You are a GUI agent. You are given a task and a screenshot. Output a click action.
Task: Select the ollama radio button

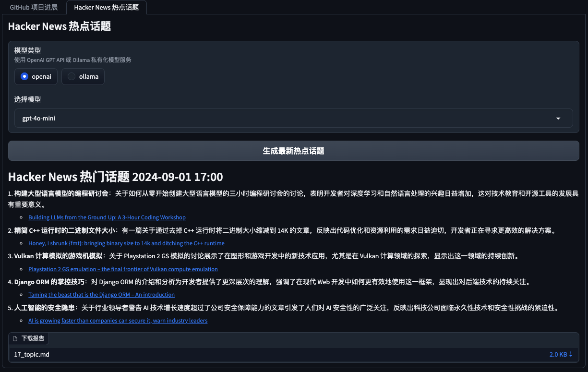click(x=71, y=76)
